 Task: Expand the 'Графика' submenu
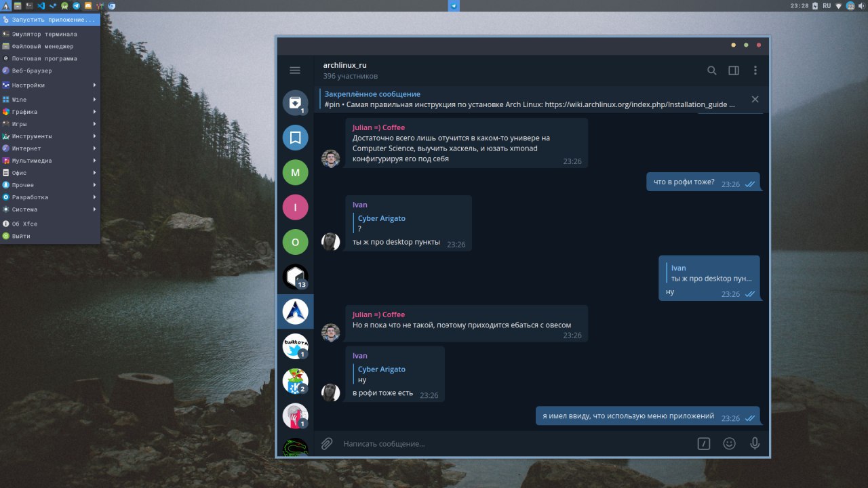click(50, 112)
